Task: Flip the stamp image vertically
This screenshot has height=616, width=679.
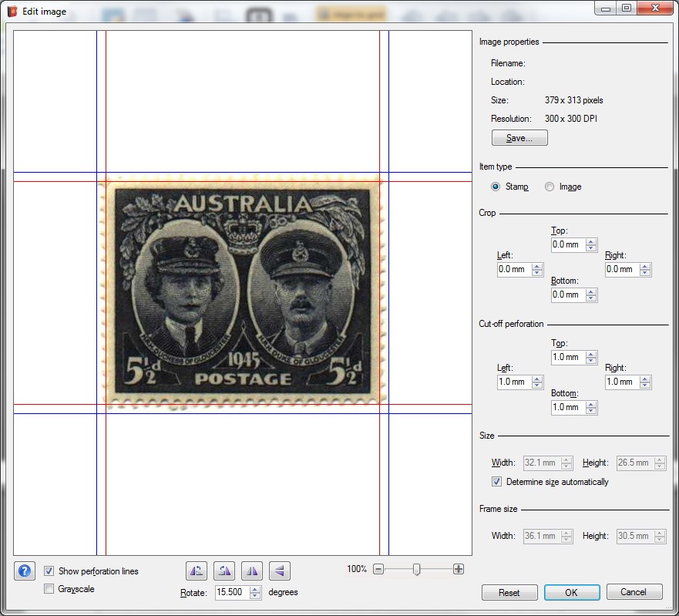Action: click(x=280, y=571)
